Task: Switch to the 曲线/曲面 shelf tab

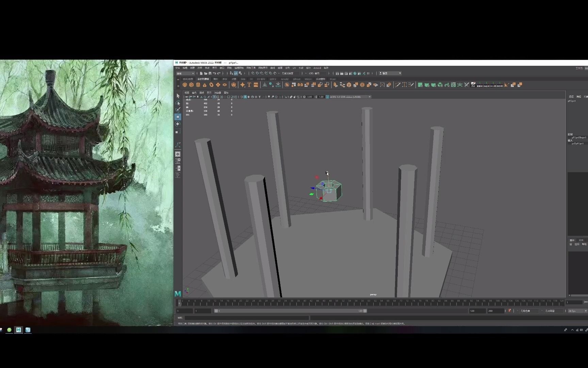Action: click(188, 79)
